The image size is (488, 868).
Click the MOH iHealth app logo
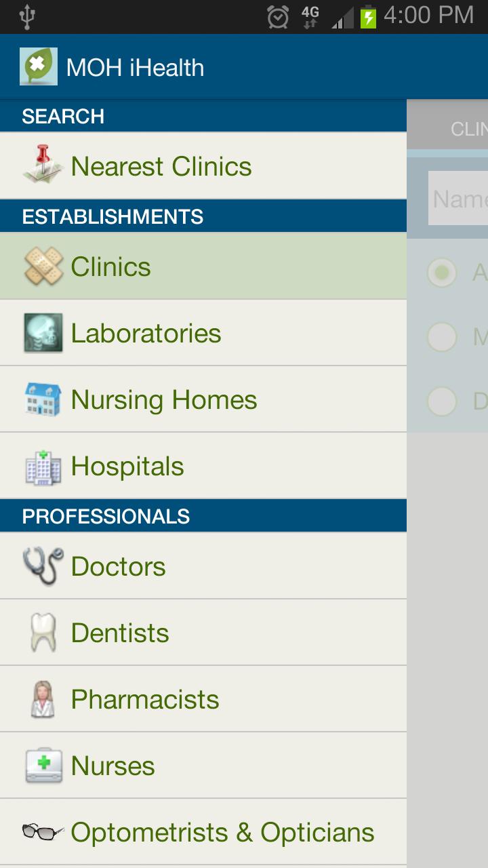[39, 66]
